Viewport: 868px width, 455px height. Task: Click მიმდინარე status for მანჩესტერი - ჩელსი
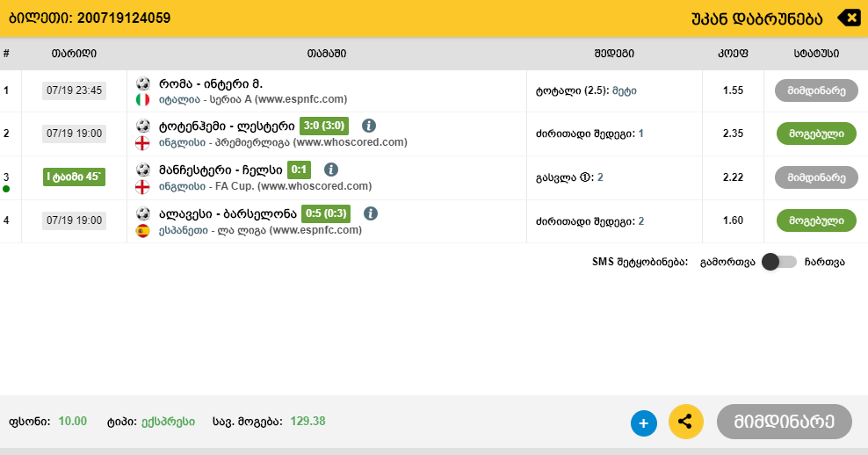click(x=816, y=177)
